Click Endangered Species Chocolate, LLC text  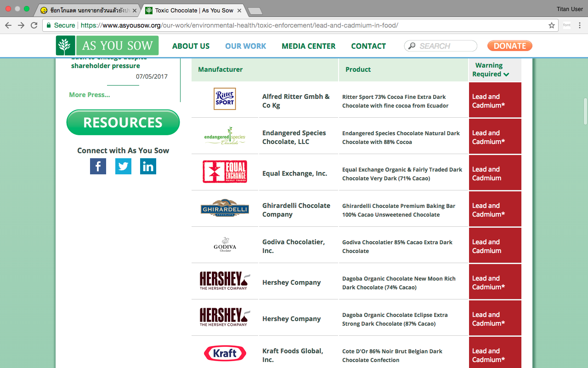pyautogui.click(x=294, y=137)
